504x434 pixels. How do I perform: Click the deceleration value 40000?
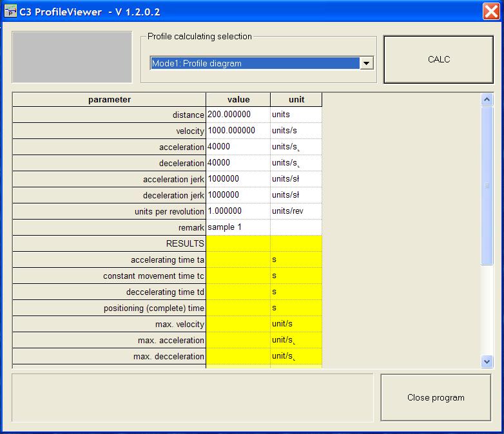click(x=238, y=163)
